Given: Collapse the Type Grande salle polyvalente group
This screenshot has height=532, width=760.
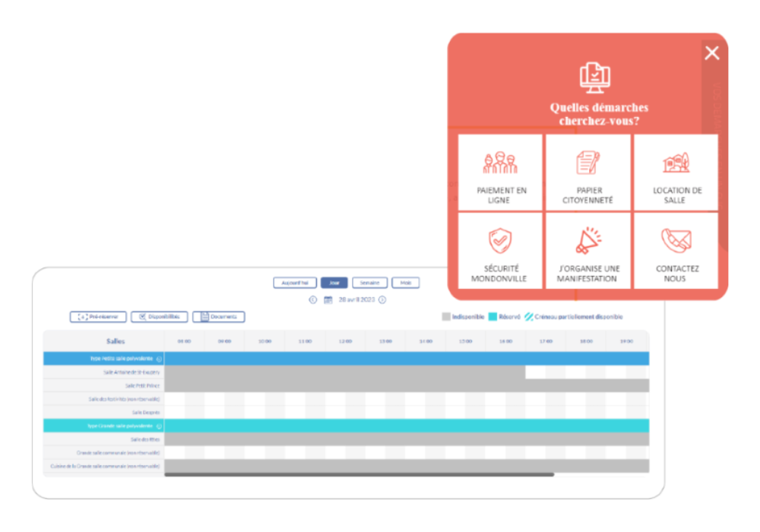Looking at the screenshot, I should coord(159,426).
